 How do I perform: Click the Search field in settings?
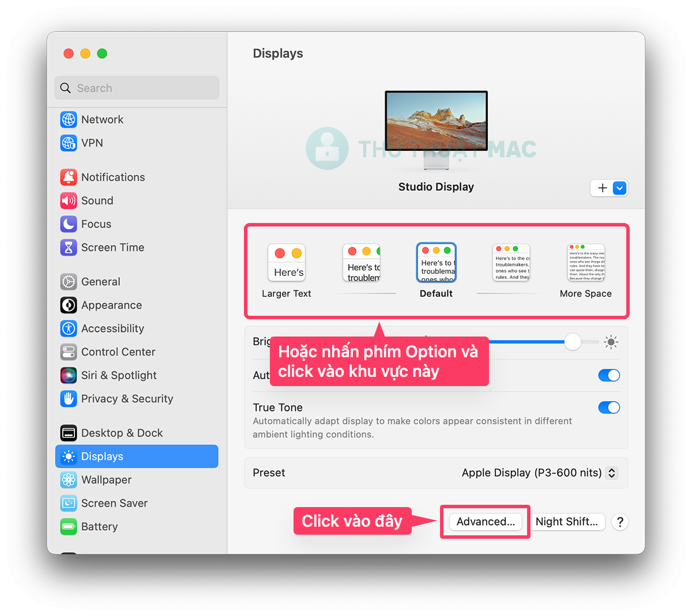tap(137, 88)
